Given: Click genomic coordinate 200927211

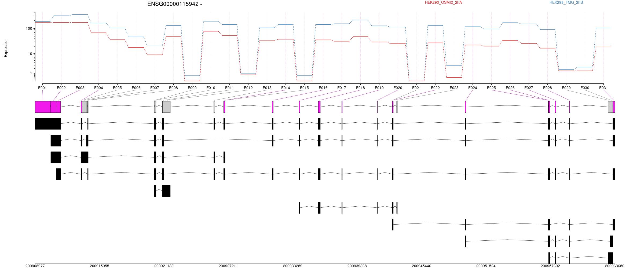Looking at the screenshot, I should point(228,266).
